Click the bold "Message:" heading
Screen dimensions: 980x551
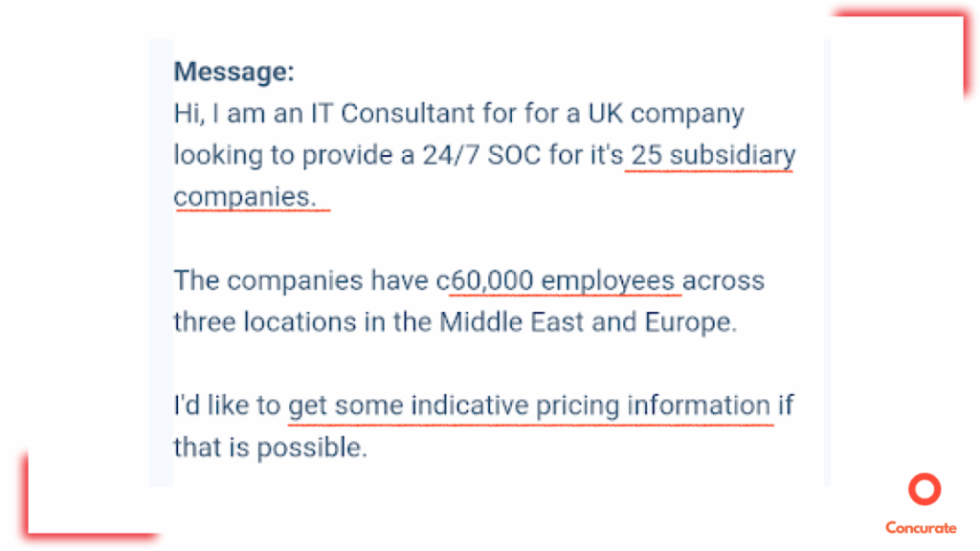click(x=234, y=72)
